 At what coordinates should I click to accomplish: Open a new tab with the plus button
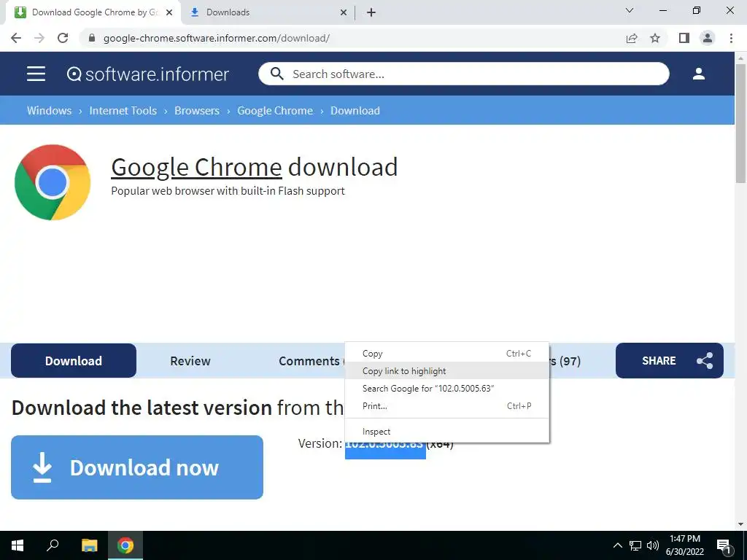point(371,12)
